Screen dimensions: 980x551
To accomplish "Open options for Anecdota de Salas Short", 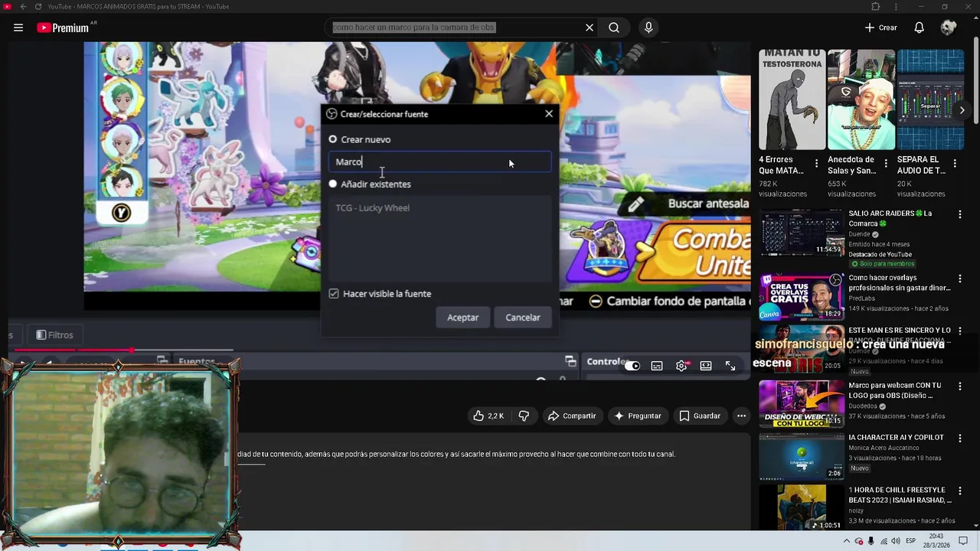I will click(x=886, y=163).
